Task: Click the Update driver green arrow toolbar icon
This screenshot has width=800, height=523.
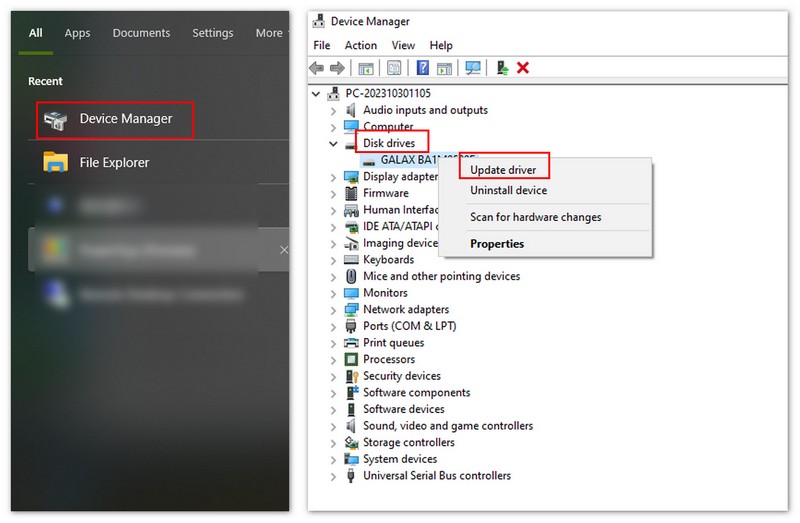Action: (x=502, y=68)
